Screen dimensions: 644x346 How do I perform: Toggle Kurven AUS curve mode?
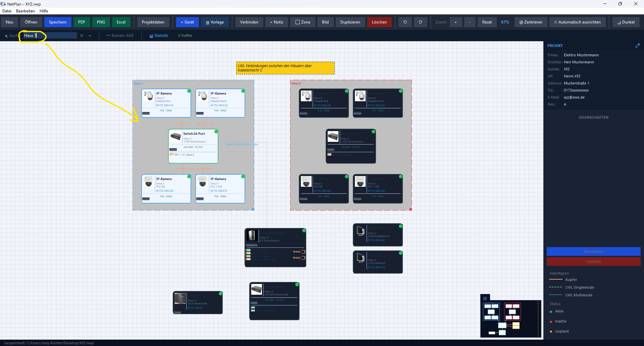click(x=120, y=36)
